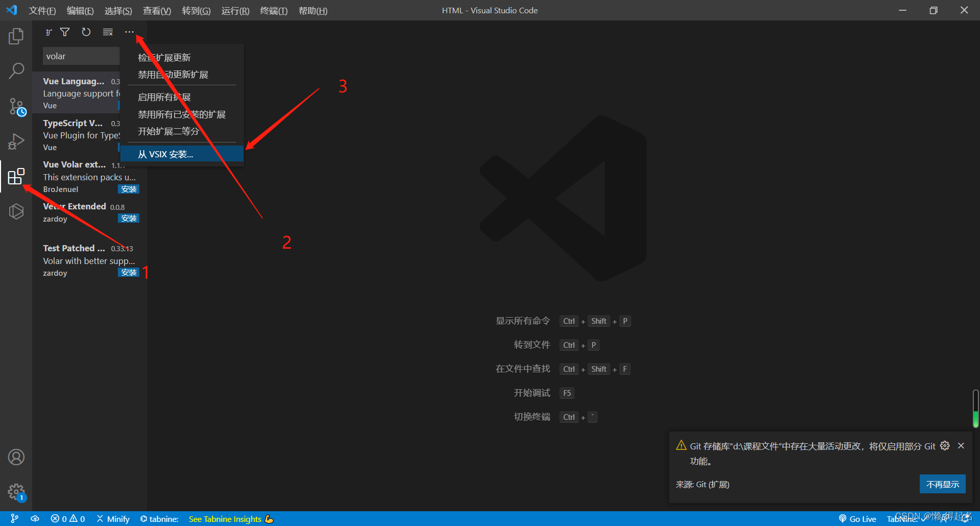980x526 pixels.
Task: Refresh the extensions list
Action: tap(86, 32)
